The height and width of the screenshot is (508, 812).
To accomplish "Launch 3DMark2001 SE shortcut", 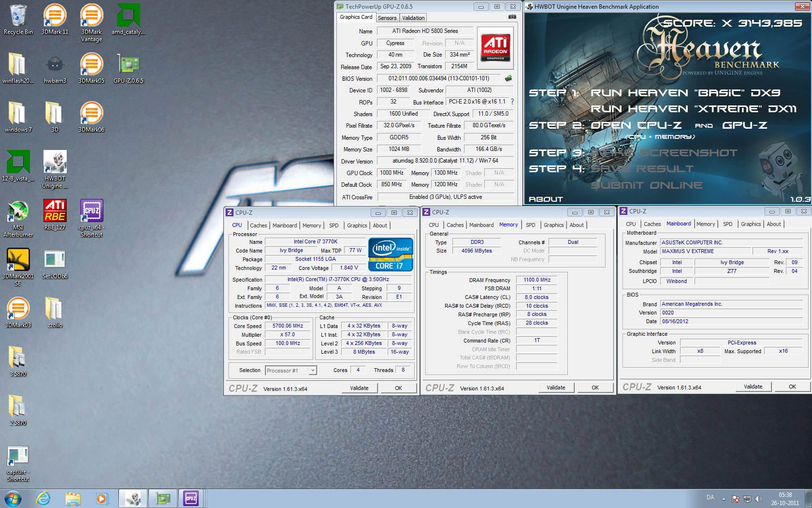I will click(18, 267).
